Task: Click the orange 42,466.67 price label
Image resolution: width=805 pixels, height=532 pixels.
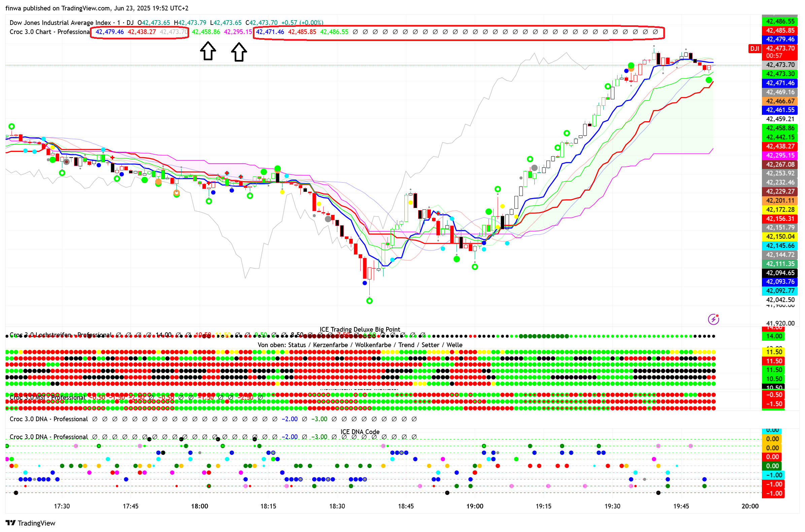Action: coord(779,101)
